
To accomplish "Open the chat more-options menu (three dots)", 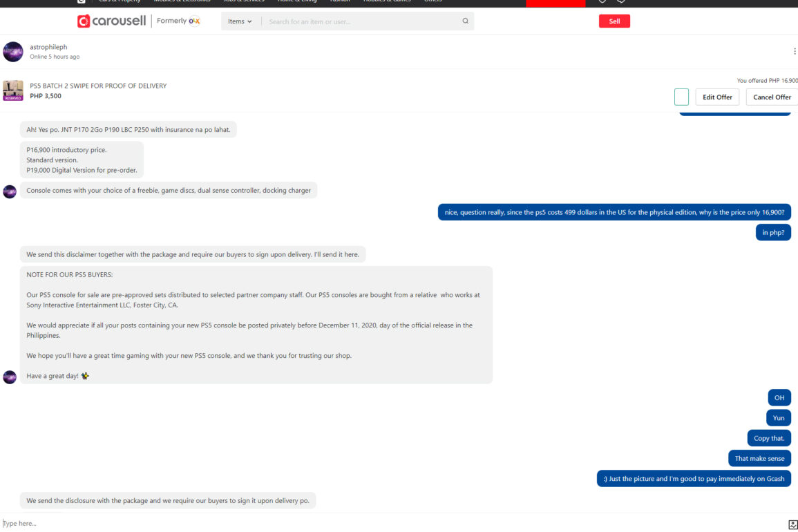I will pos(794,51).
